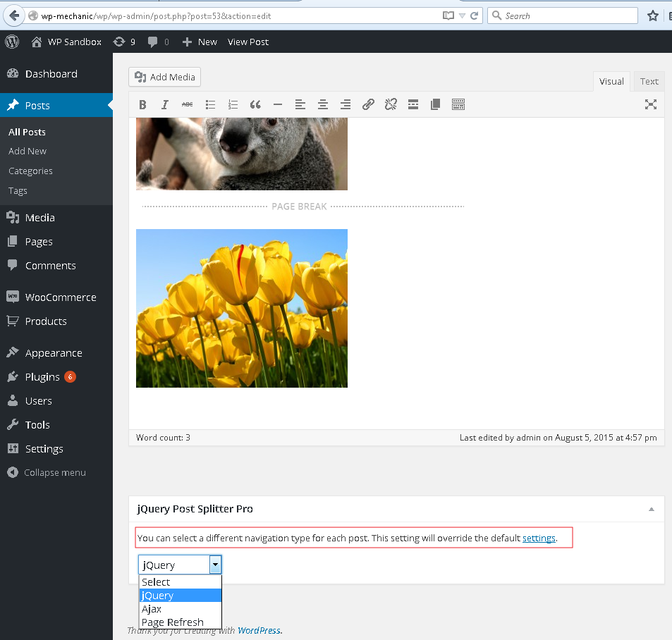This screenshot has width=672, height=640.
Task: Toggle the toolbar kitchen sink icon
Action: [458, 105]
